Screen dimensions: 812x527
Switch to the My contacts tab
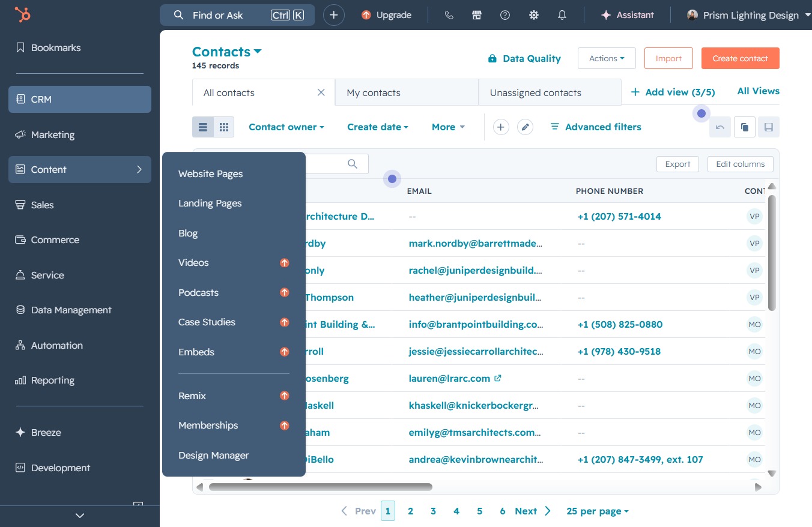click(x=407, y=92)
